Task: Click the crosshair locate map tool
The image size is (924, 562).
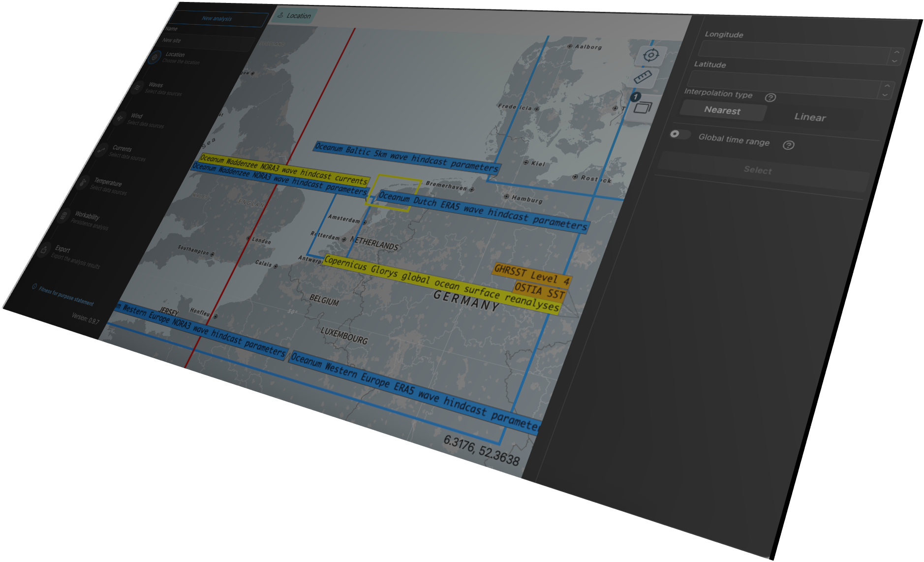Action: pyautogui.click(x=650, y=55)
